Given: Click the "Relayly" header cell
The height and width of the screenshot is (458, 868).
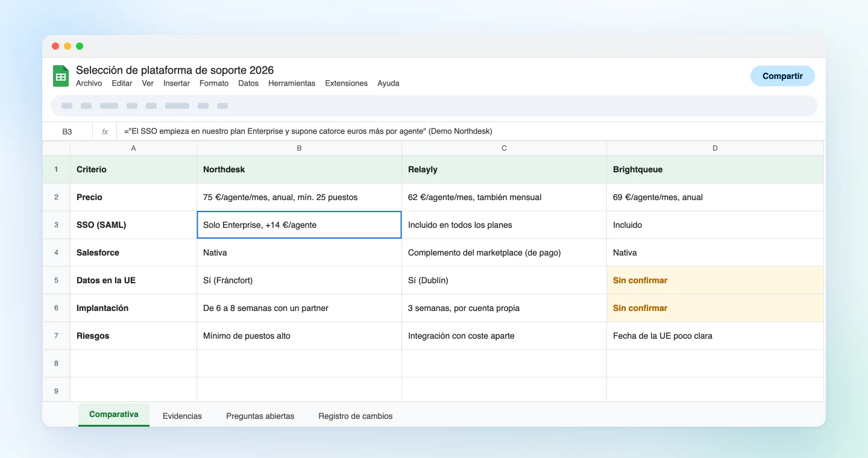Looking at the screenshot, I should tap(505, 169).
